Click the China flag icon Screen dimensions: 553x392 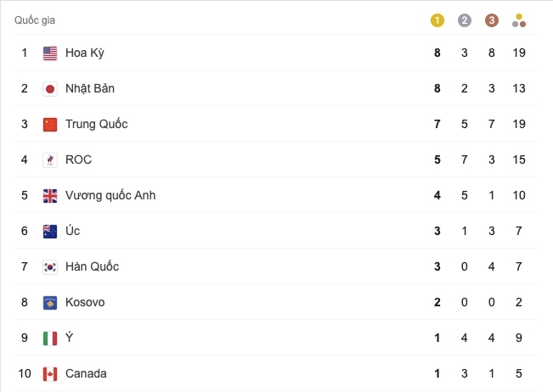[50, 125]
